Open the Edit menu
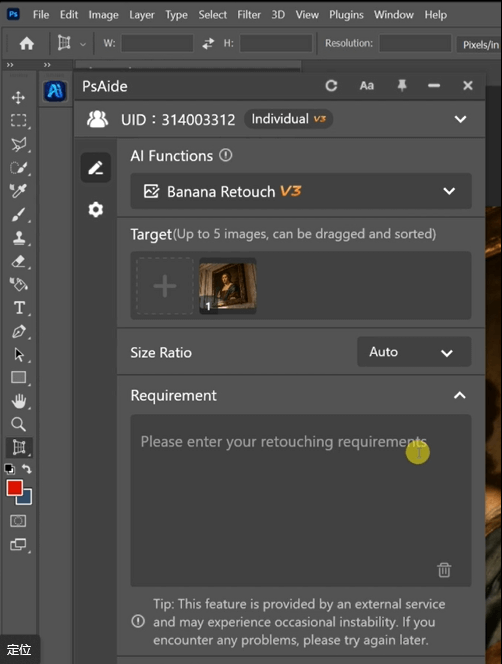 tap(69, 15)
